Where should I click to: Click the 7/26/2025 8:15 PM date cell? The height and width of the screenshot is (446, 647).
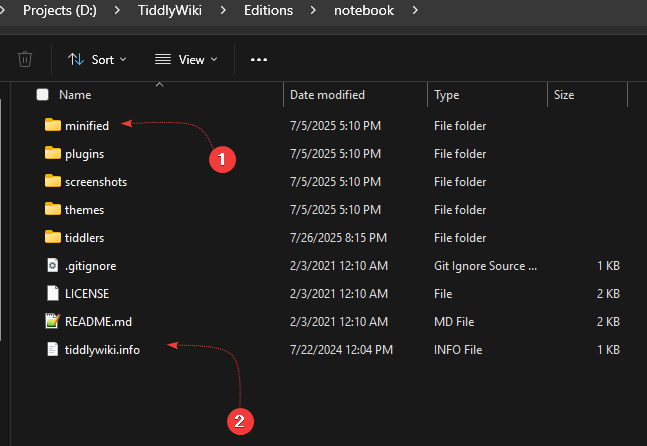[338, 238]
